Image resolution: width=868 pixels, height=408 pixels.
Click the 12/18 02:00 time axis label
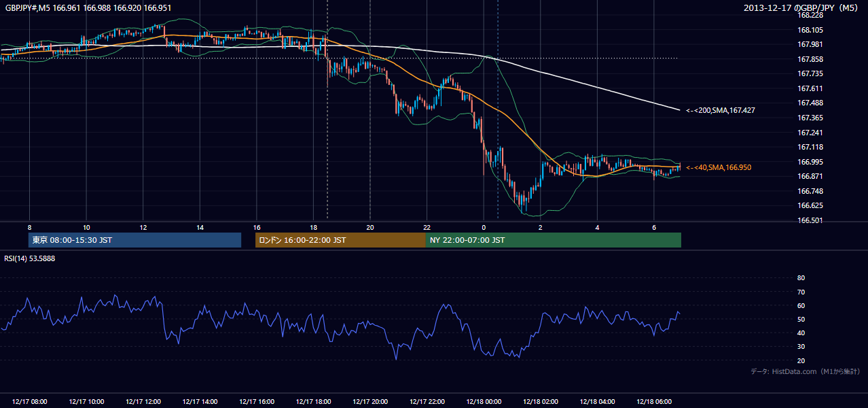[540, 402]
